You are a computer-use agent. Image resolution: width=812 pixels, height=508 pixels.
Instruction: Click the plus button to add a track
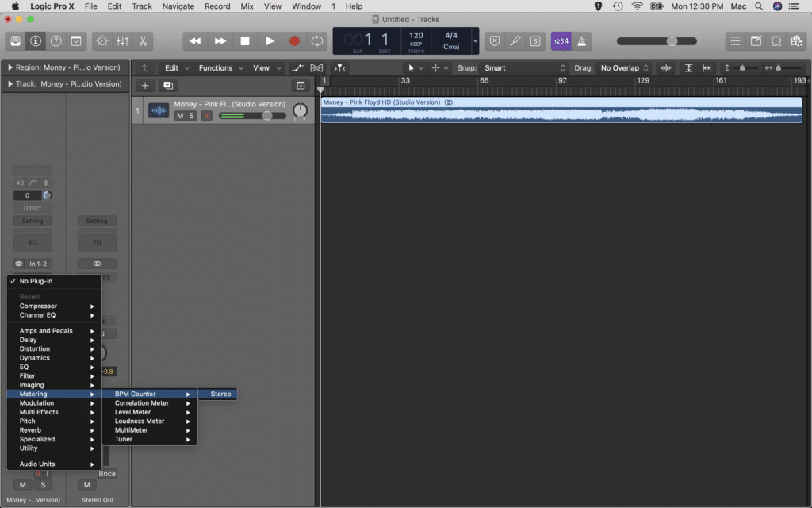145,85
